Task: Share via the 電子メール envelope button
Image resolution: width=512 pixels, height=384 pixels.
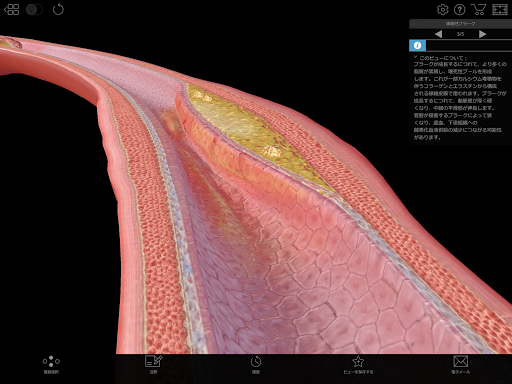Action: pos(460,364)
